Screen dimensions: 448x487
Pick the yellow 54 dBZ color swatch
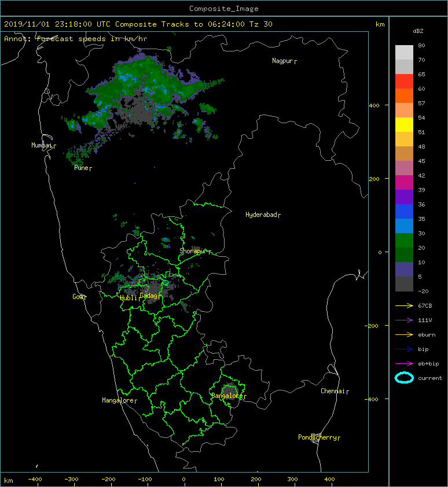pyautogui.click(x=404, y=124)
